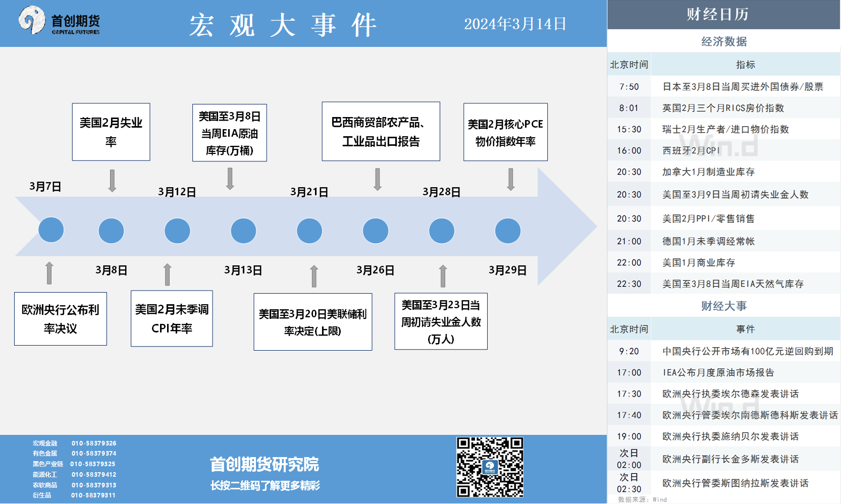
Task: Click the timeline dot under 3月28日
Action: [x=442, y=231]
